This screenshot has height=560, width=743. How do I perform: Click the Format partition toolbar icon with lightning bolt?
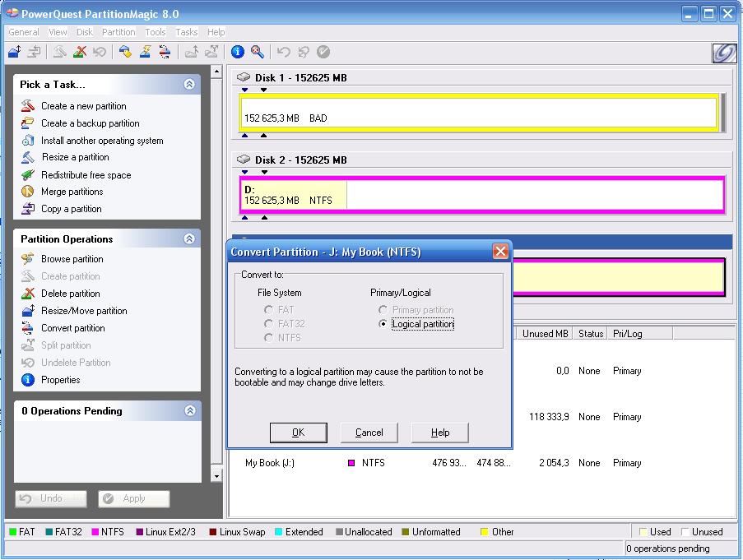point(145,52)
